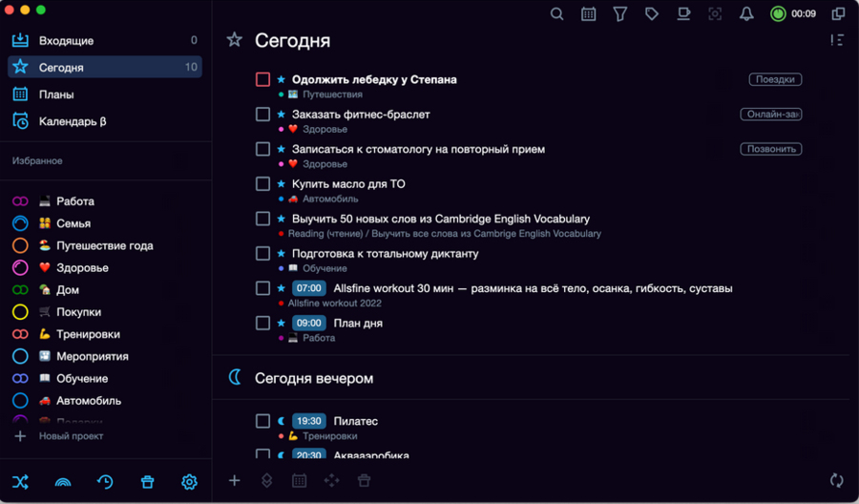Image resolution: width=859 pixels, height=504 pixels.
Task: Open the history clock icon
Action: (105, 482)
